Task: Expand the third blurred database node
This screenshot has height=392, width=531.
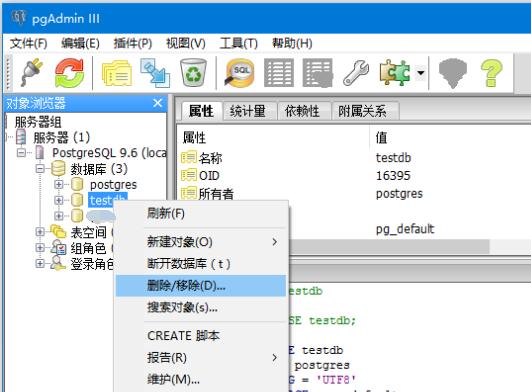Action: pos(59,216)
